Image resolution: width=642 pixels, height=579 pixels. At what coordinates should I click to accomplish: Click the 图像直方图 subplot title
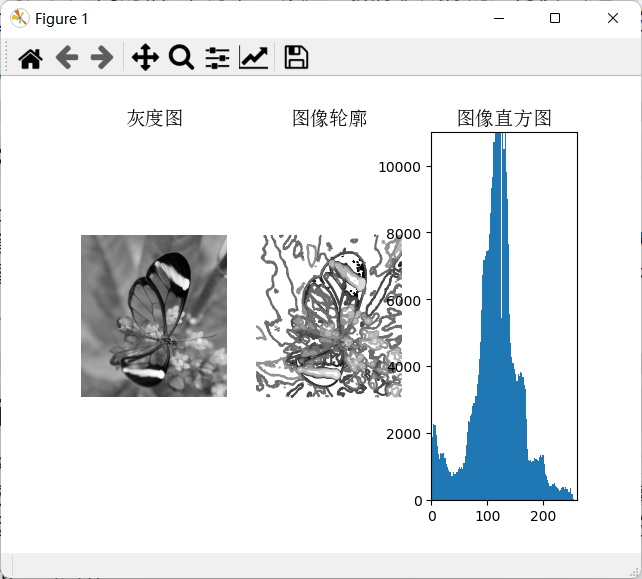point(504,118)
